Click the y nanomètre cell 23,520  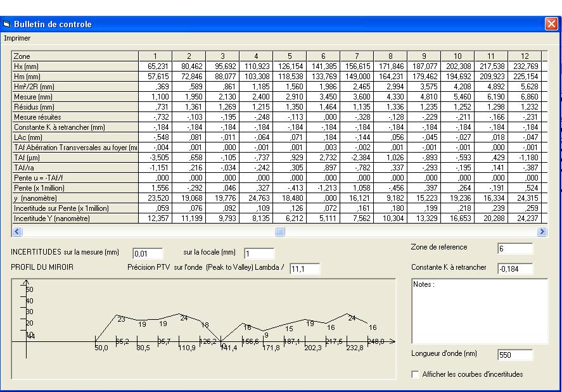[155, 198]
